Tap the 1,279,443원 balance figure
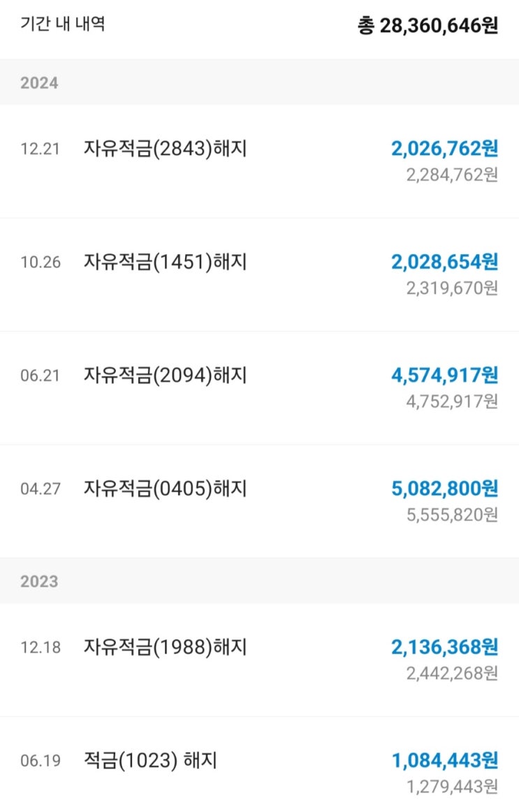The width and height of the screenshot is (519, 812). pyautogui.click(x=452, y=787)
